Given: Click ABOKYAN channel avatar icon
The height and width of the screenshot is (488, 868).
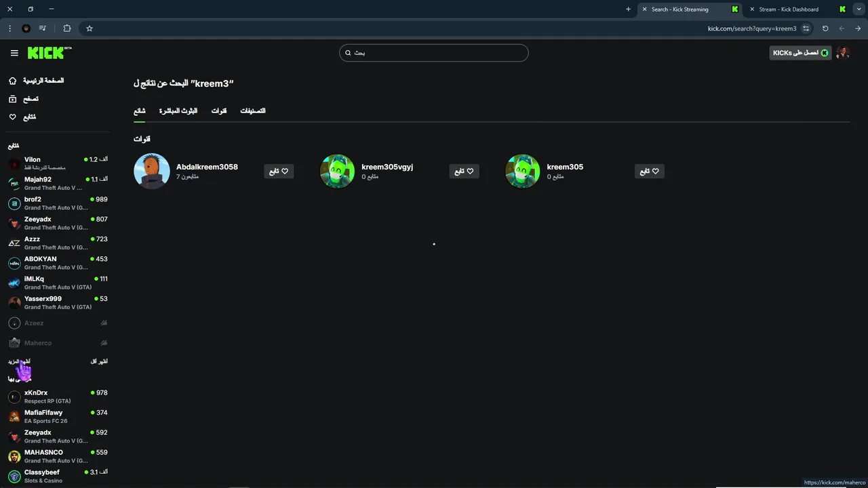Looking at the screenshot, I should pyautogui.click(x=14, y=263).
